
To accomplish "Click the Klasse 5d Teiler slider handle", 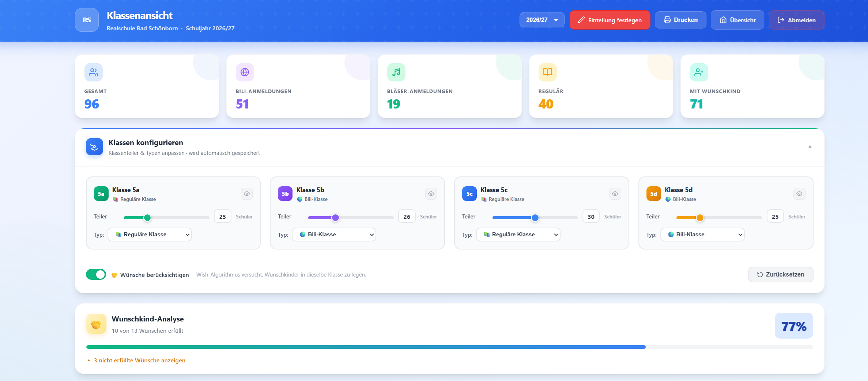I will tap(700, 218).
